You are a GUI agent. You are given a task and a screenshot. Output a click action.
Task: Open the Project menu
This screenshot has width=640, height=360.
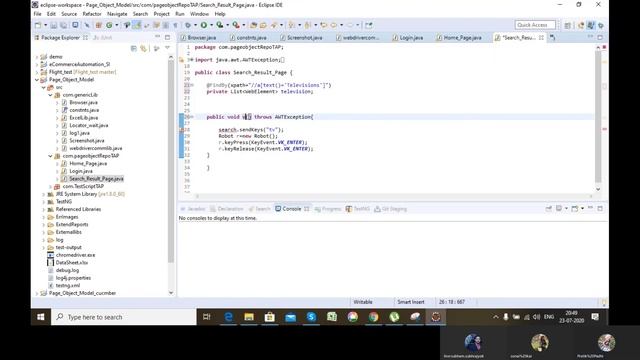[x=162, y=14]
